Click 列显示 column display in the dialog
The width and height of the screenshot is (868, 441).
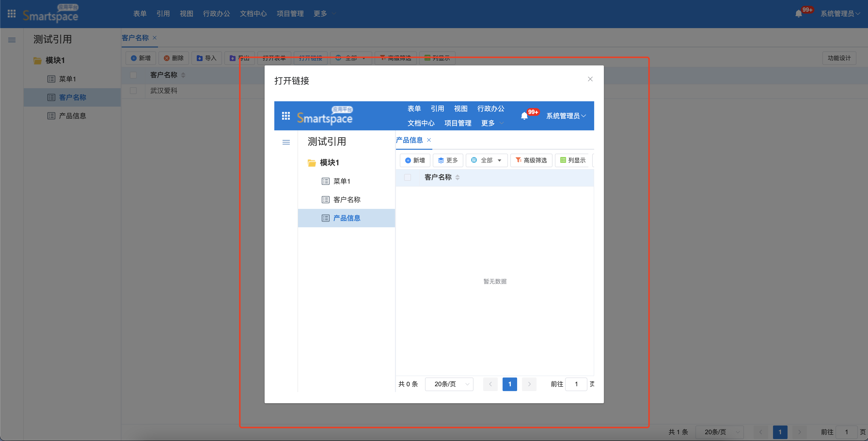point(573,160)
